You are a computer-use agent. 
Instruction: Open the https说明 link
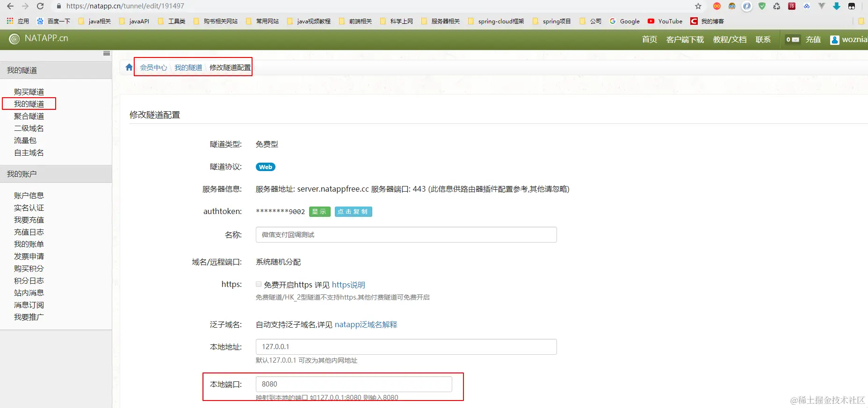[348, 285]
